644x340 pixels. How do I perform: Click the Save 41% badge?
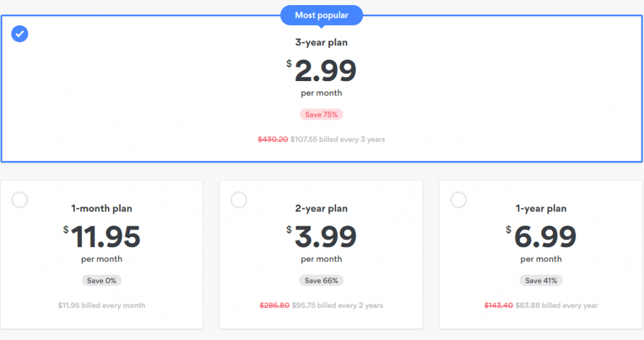tap(541, 280)
